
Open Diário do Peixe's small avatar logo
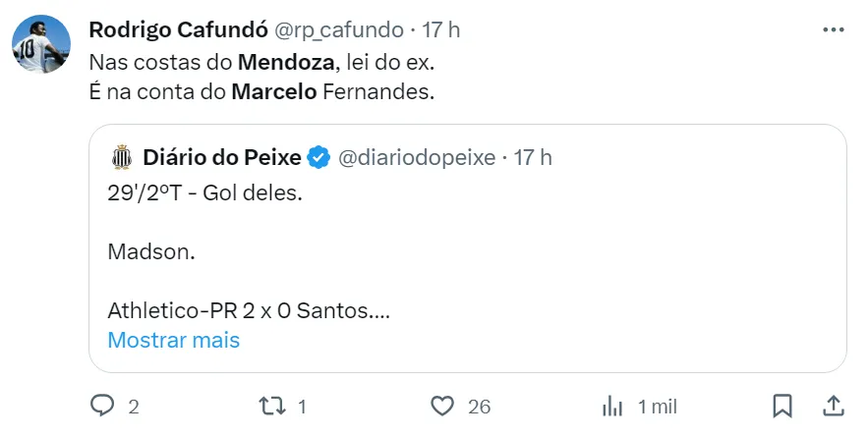point(122,156)
